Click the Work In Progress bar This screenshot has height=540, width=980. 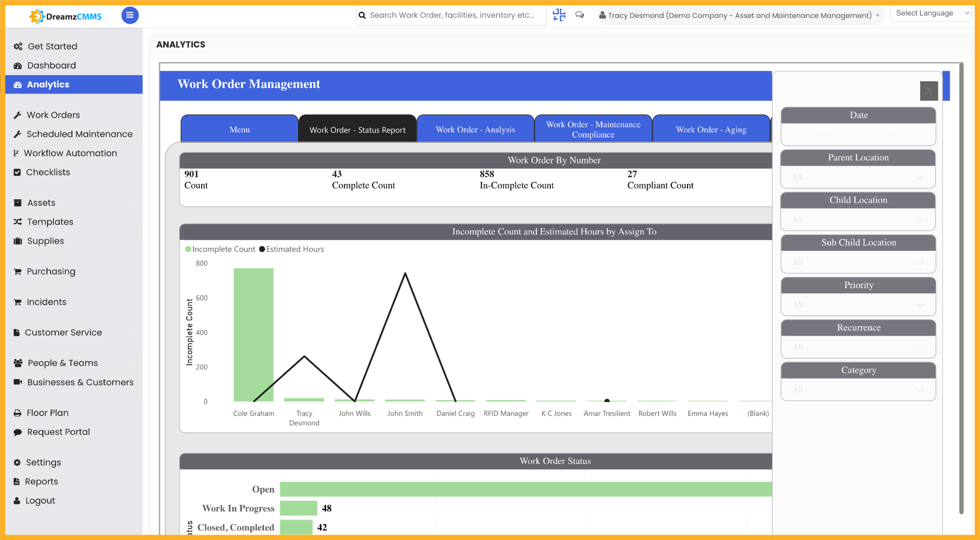point(299,508)
